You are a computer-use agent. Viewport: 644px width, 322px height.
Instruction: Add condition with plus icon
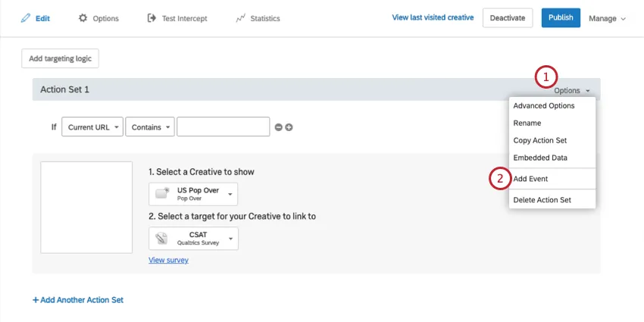(x=289, y=127)
